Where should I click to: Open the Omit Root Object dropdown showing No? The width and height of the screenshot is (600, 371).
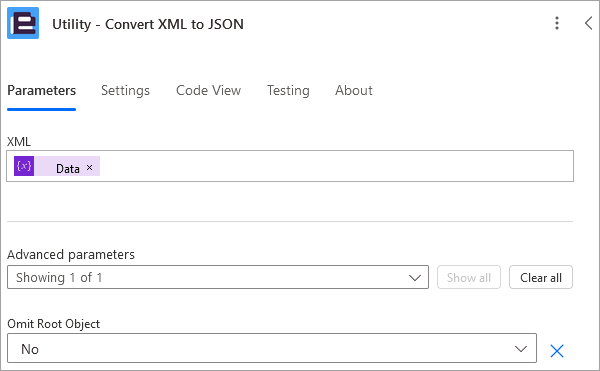tap(272, 348)
